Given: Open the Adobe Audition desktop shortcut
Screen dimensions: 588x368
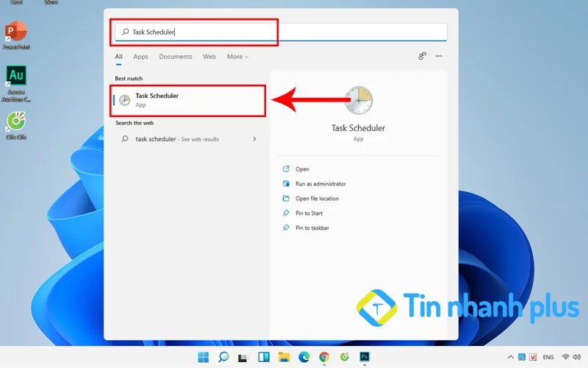Looking at the screenshot, I should coord(16,83).
